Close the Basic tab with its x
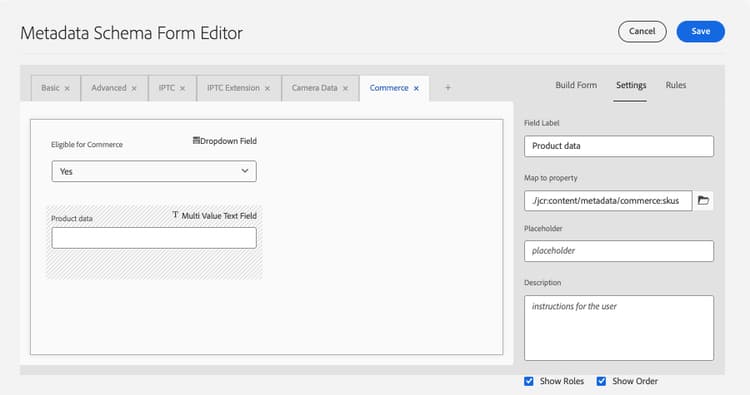Image resolution: width=750 pixels, height=395 pixels. point(67,88)
